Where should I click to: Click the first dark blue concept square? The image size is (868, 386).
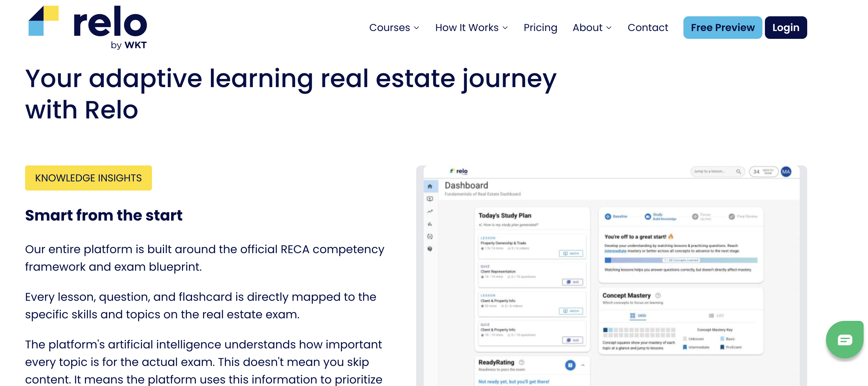click(x=605, y=330)
